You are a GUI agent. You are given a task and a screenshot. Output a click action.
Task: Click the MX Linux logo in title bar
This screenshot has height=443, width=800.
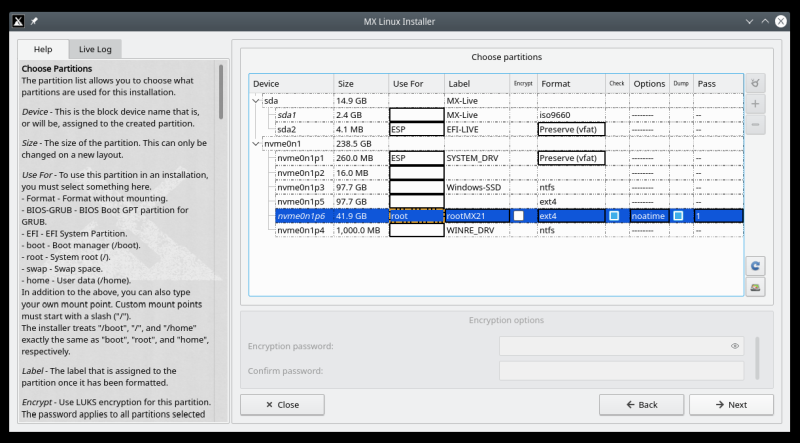tap(18, 21)
